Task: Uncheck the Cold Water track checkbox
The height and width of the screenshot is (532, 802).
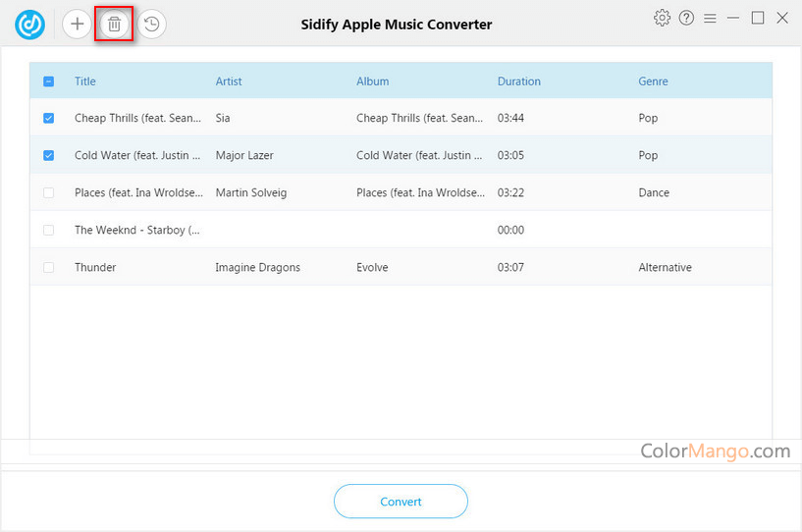Action: coord(49,155)
